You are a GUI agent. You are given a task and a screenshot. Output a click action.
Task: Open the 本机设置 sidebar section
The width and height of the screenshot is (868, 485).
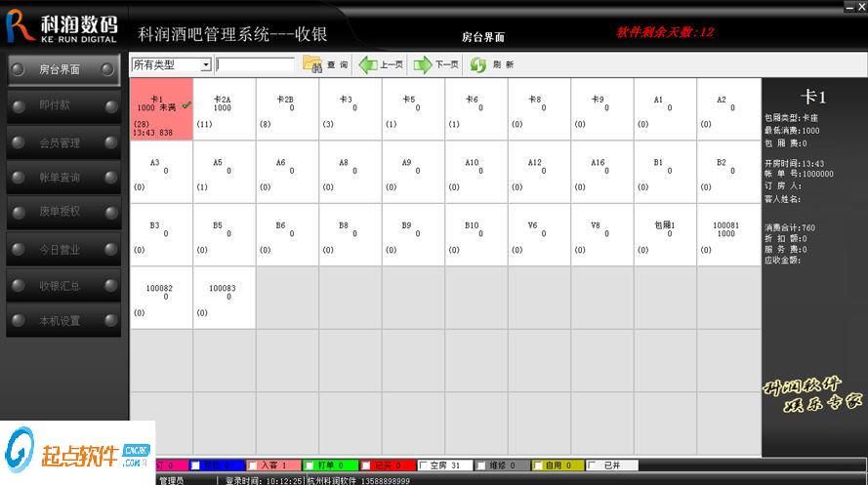63,321
